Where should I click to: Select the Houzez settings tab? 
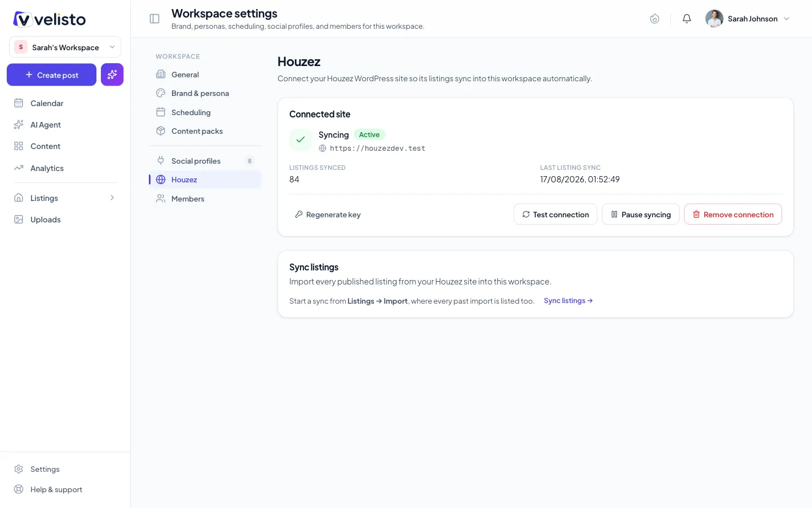(x=205, y=179)
